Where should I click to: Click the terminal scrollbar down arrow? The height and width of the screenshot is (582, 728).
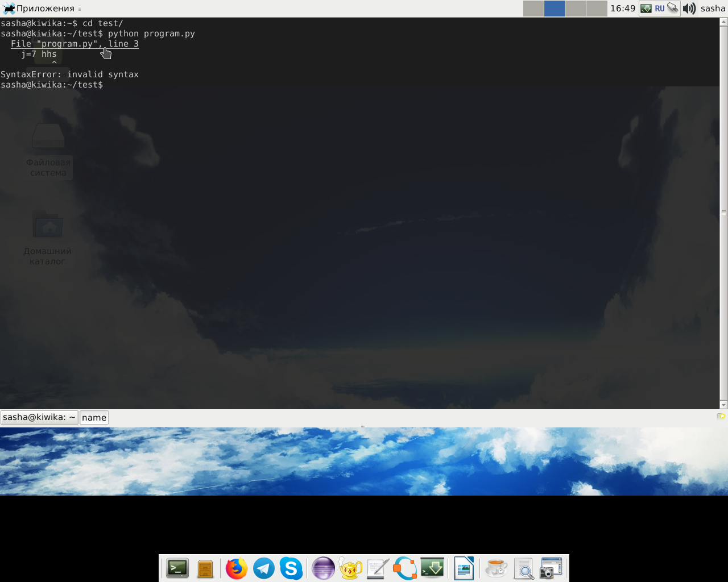(724, 405)
